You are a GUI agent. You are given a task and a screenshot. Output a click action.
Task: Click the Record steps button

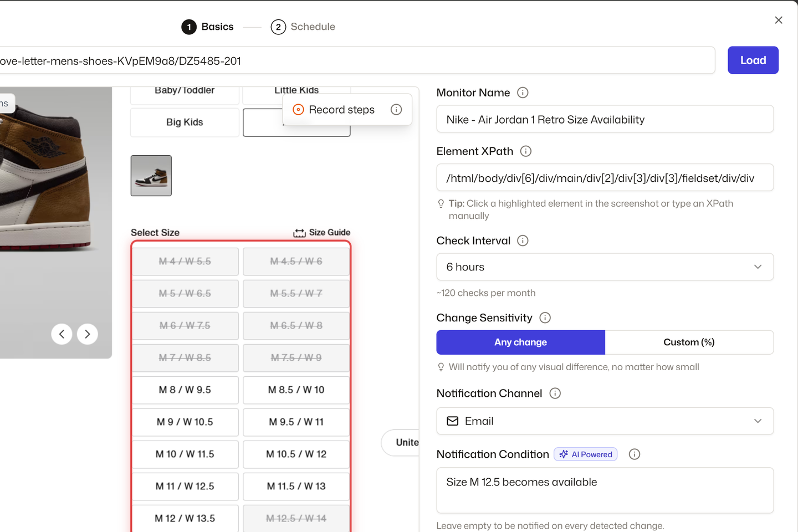(334, 110)
